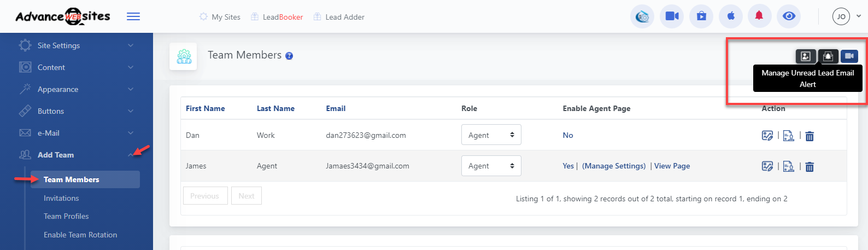Open the JO user account dropdown
The width and height of the screenshot is (868, 250).
click(x=846, y=16)
